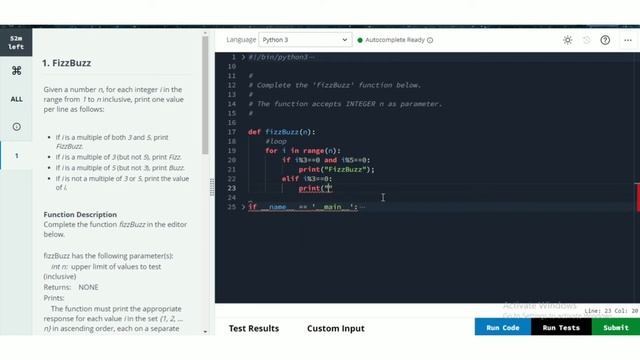Viewport: 640px width, 360px height.
Task: Open the more options ellipsis menu
Action: pos(628,40)
